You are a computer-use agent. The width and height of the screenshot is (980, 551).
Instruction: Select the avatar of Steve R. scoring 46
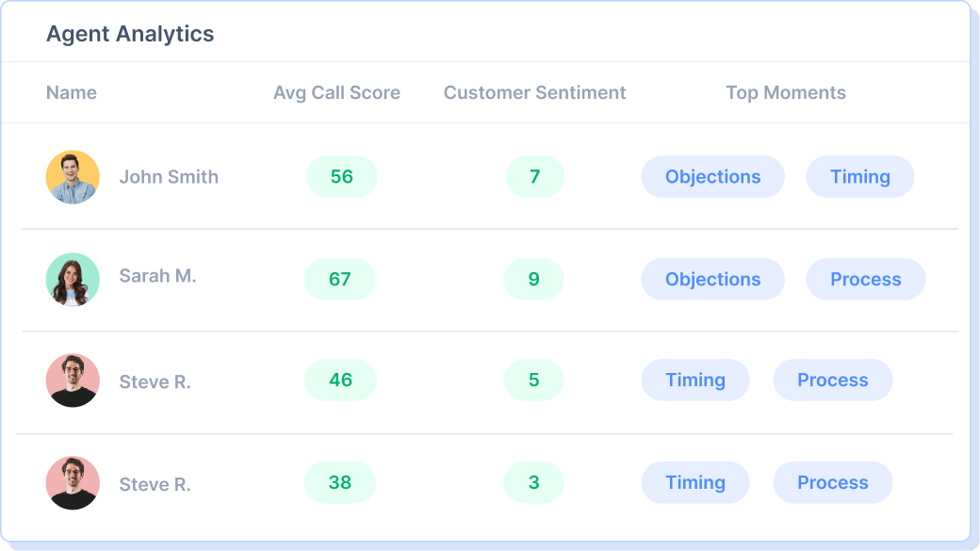pos(73,381)
